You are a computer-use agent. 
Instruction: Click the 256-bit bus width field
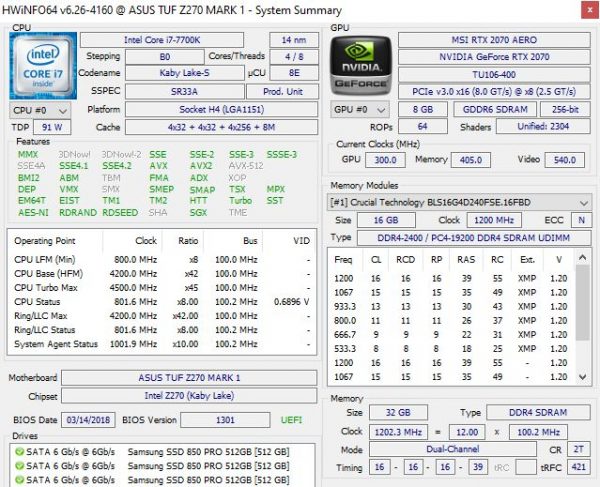click(565, 109)
